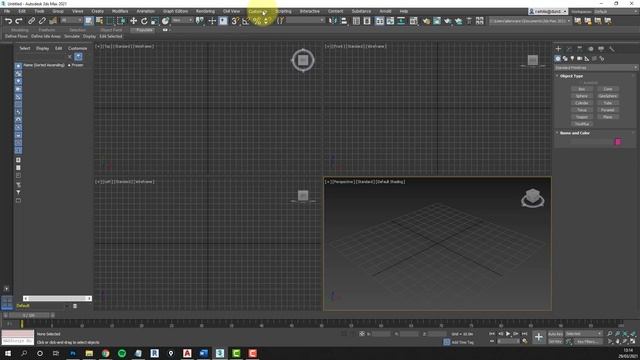The height and width of the screenshot is (360, 640).
Task: Open the Workspaces Default dropdown
Action: point(615,11)
